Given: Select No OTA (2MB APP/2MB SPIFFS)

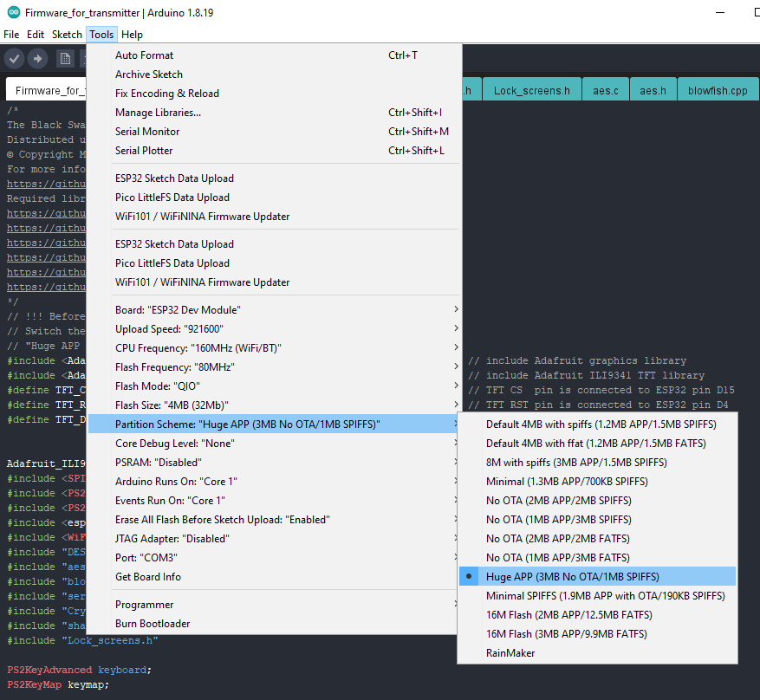Looking at the screenshot, I should (597, 501).
